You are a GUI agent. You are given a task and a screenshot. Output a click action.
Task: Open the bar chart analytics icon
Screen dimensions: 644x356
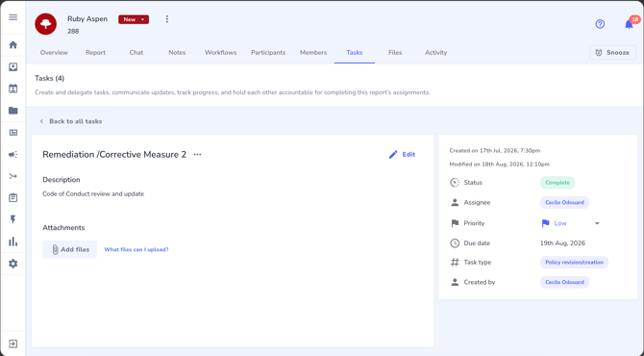pyautogui.click(x=13, y=242)
